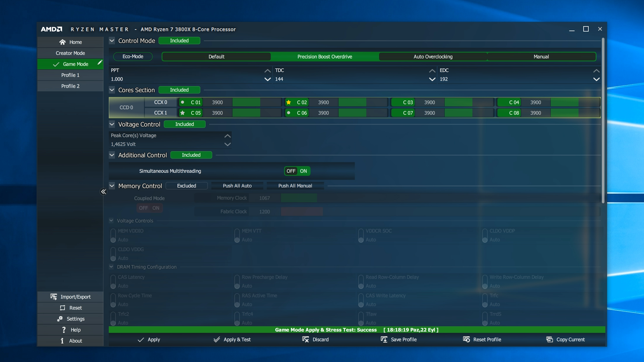
Task: Toggle Additional Control Included button
Action: tap(191, 155)
